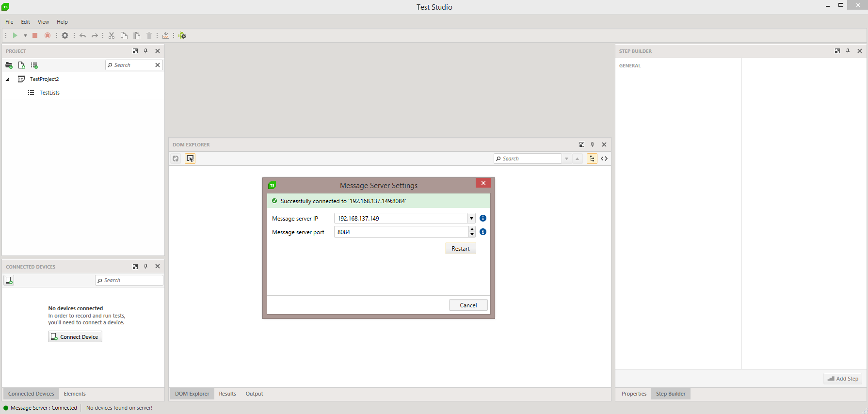Screen dimensions: 868x414
Task: Close the Message Server Settings dialog
Action: (483, 183)
